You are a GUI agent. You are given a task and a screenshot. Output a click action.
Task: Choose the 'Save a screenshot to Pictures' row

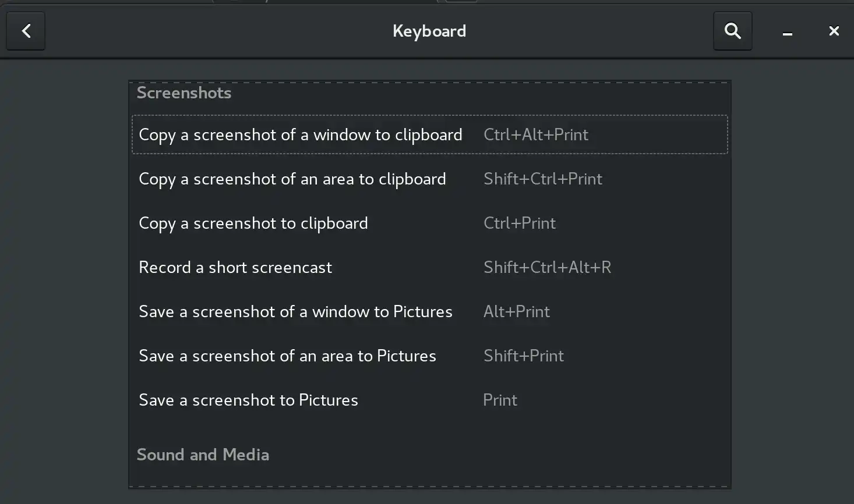tap(248, 400)
